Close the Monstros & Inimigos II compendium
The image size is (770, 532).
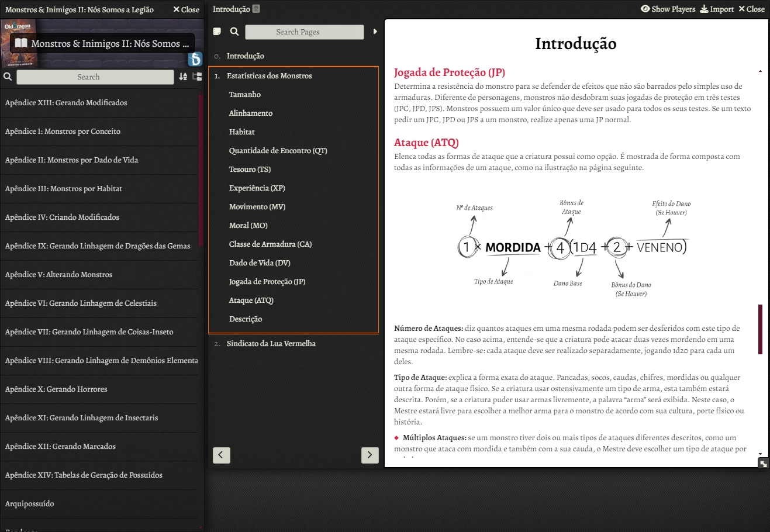point(187,9)
